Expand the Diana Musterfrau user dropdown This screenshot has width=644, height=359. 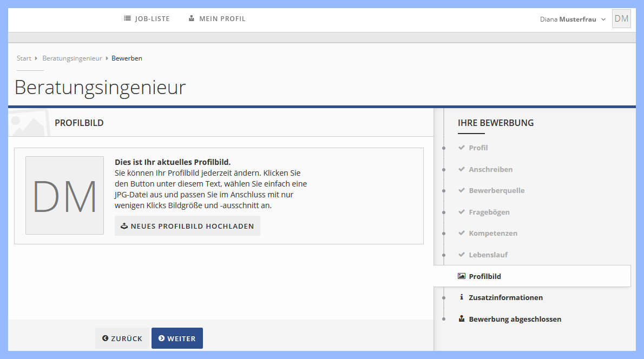click(x=573, y=19)
